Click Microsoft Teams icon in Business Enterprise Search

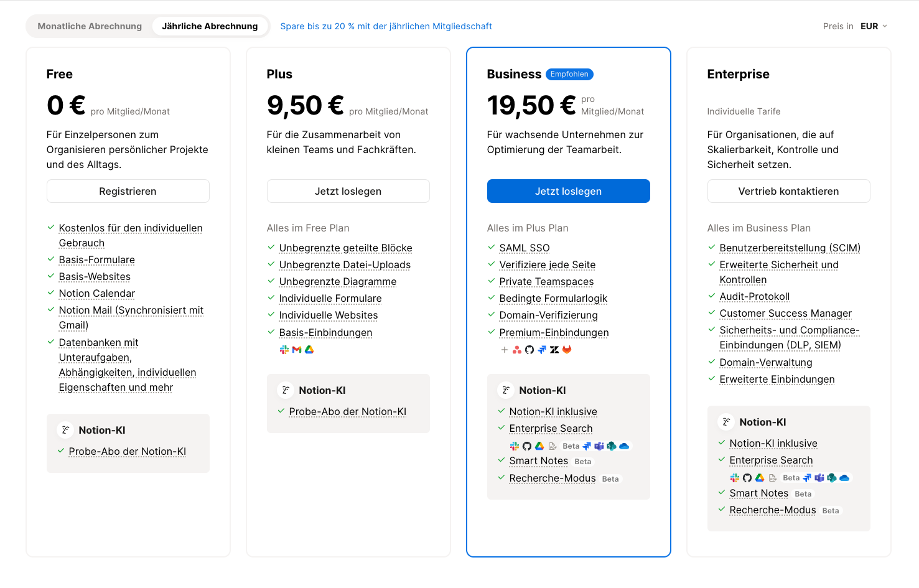pyautogui.click(x=599, y=446)
